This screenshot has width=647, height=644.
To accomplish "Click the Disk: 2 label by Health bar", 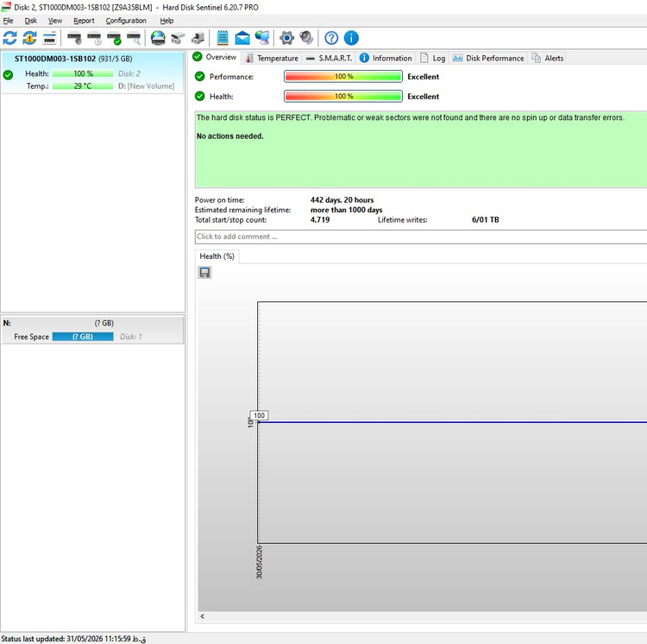I will 129,73.
